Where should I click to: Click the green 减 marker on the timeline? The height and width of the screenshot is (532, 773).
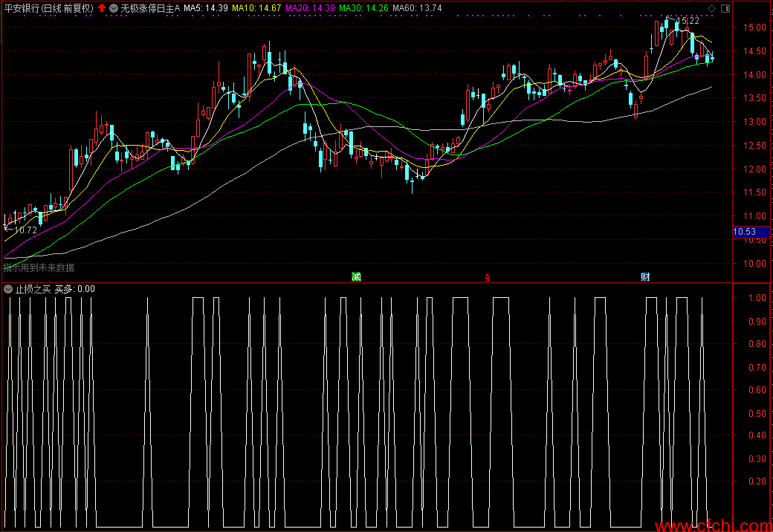[x=357, y=277]
